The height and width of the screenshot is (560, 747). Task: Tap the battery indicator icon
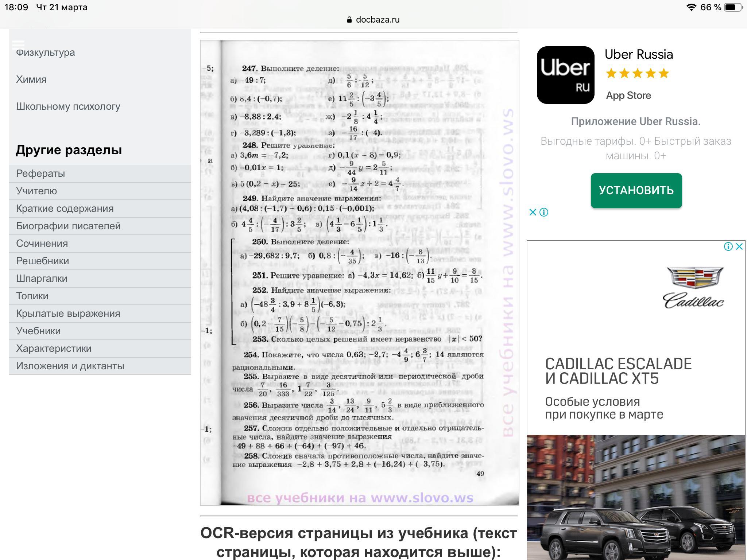pos(733,7)
